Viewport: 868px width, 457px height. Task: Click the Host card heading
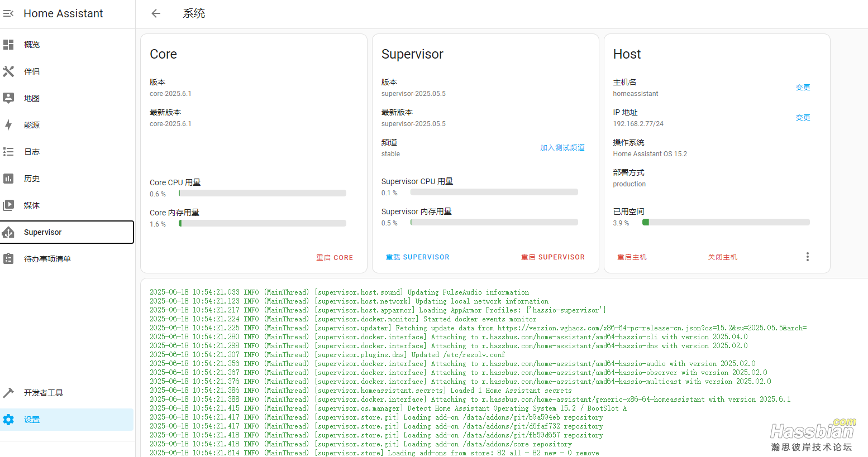click(627, 54)
